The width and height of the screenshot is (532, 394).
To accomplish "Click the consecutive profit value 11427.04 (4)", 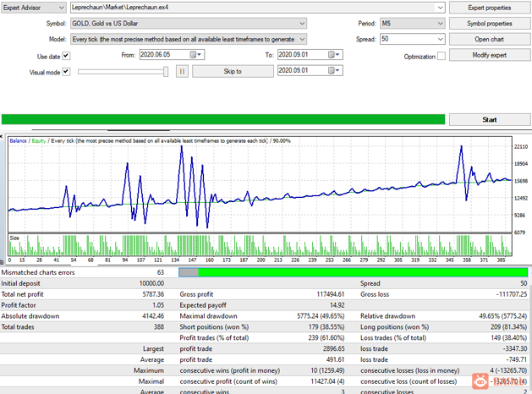I will tap(327, 381).
